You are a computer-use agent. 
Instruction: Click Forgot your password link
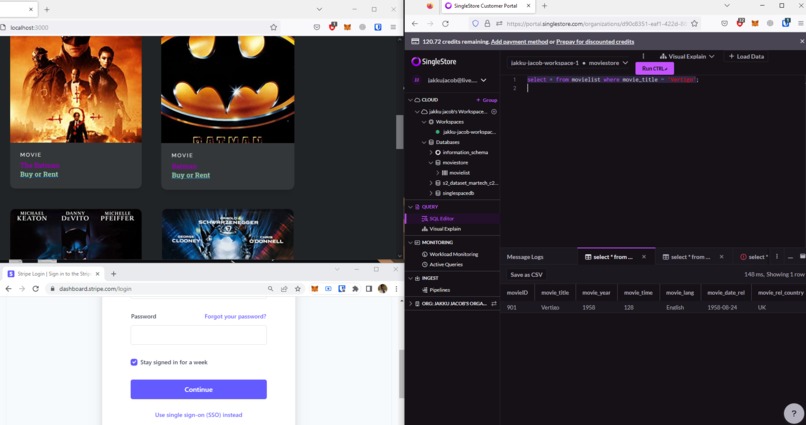pos(235,317)
